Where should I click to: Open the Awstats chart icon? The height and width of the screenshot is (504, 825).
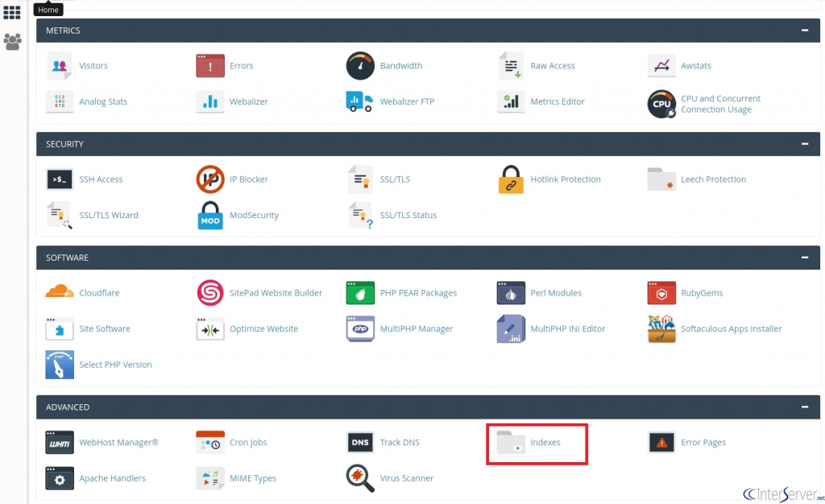661,66
